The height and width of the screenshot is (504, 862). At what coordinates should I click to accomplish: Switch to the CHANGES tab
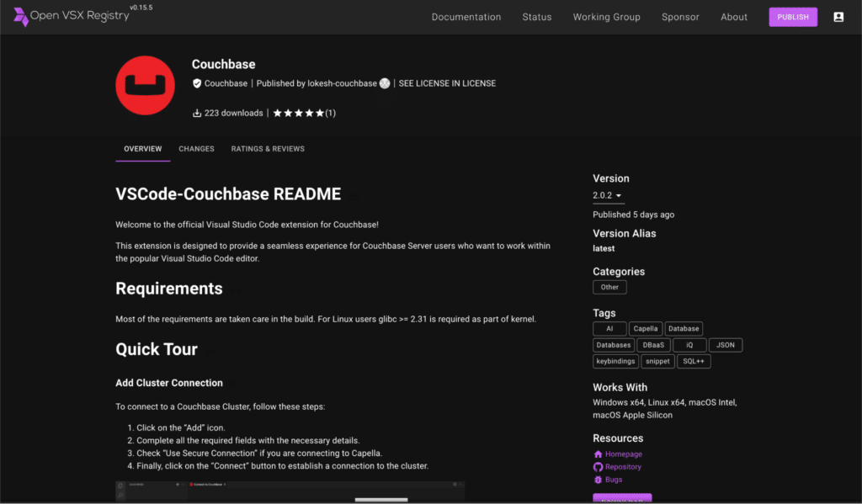[x=196, y=149]
